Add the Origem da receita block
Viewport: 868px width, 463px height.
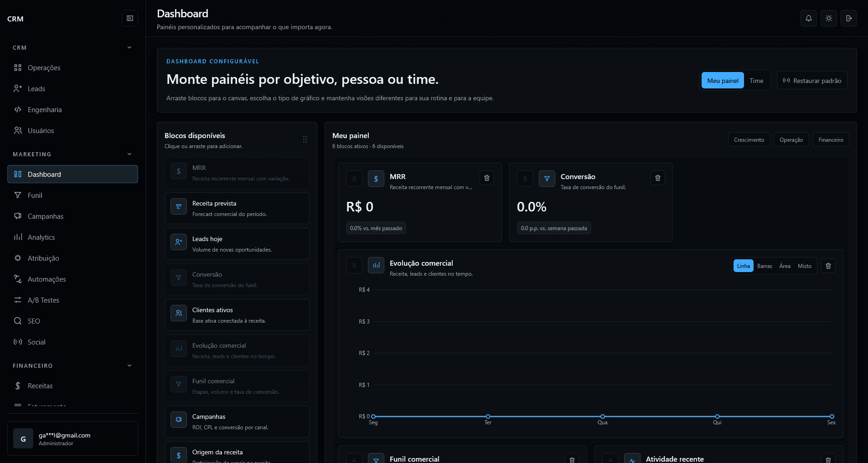click(x=237, y=452)
